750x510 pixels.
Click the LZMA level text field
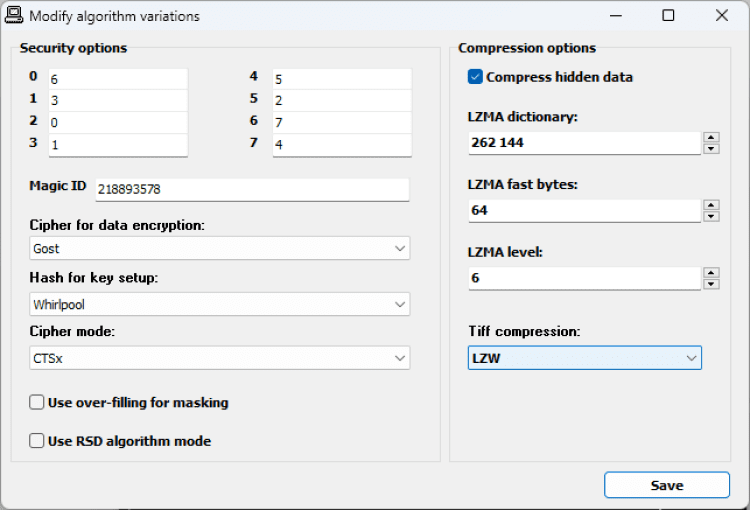[584, 278]
